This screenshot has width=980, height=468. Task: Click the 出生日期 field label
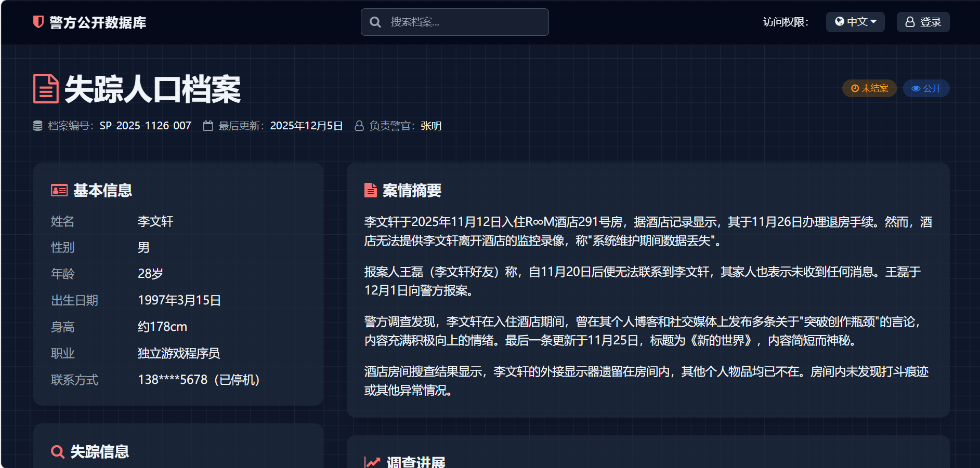pos(74,300)
